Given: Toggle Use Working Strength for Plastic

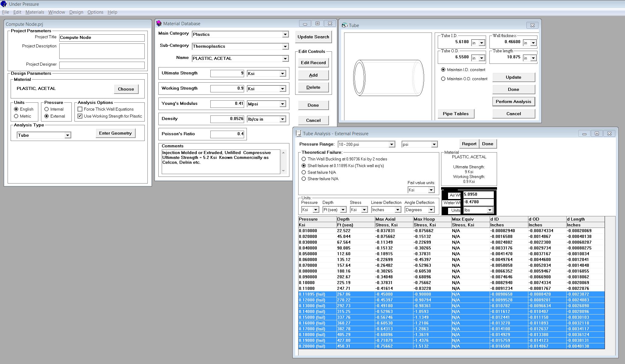Looking at the screenshot, I should pyautogui.click(x=80, y=116).
